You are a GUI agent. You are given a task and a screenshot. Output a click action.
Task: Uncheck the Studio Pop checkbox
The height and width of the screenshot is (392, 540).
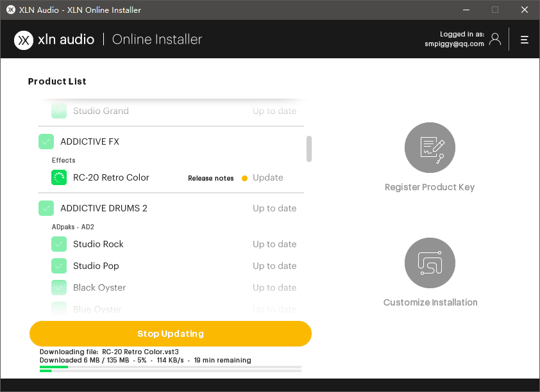[59, 266]
